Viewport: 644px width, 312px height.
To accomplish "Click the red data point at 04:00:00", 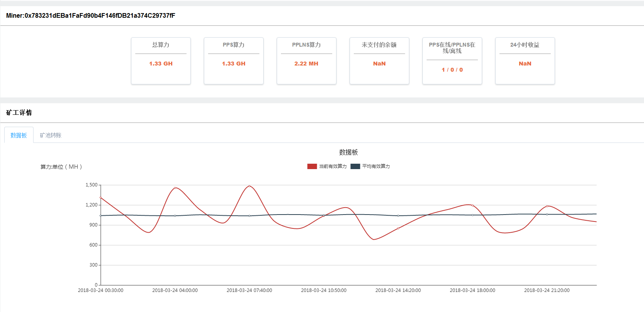I will (x=175, y=188).
